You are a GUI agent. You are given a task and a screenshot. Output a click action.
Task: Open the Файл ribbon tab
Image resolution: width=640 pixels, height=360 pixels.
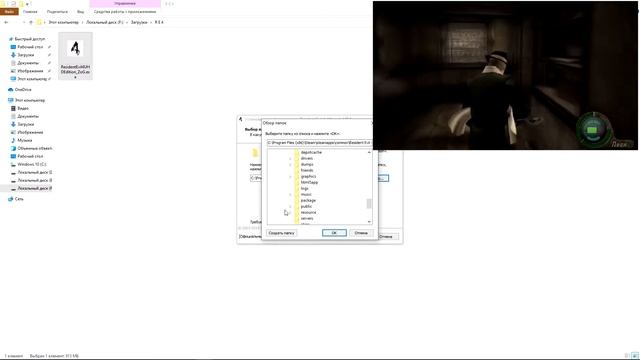9,11
